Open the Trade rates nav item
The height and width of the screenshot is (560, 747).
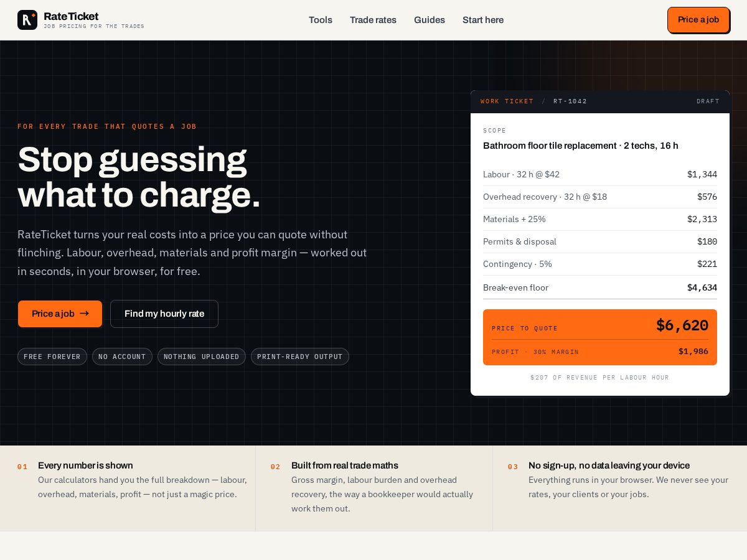tap(373, 20)
